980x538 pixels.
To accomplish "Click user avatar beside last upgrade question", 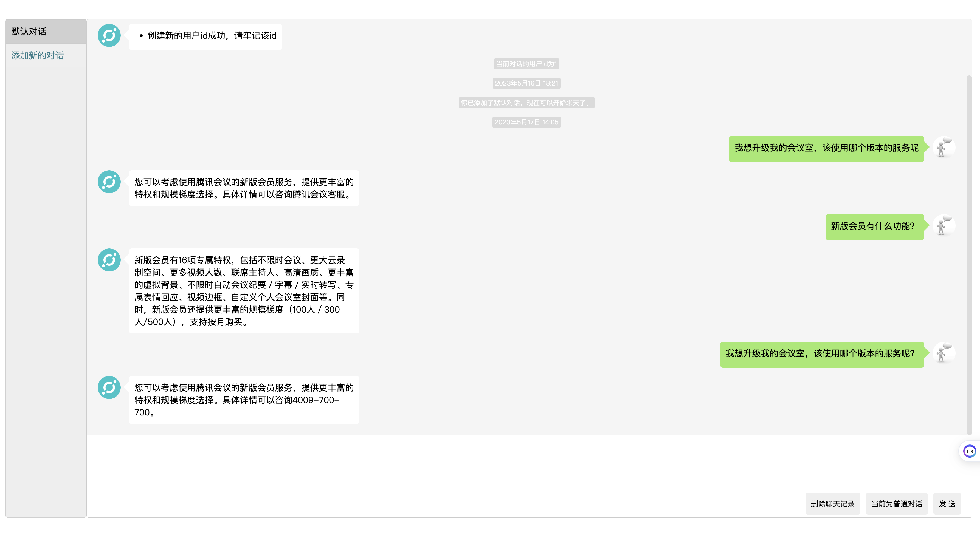I will [x=944, y=353].
